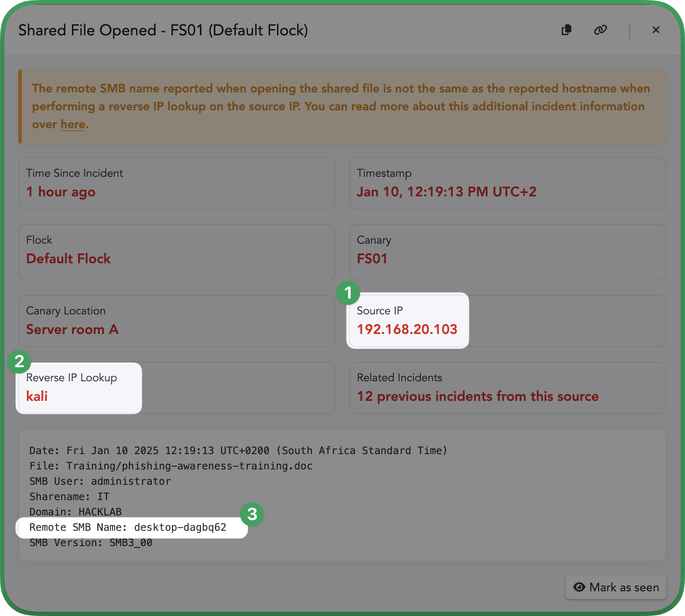This screenshot has height=616, width=685.
Task: Click the eye icon in Mark as seen
Action: 579,587
